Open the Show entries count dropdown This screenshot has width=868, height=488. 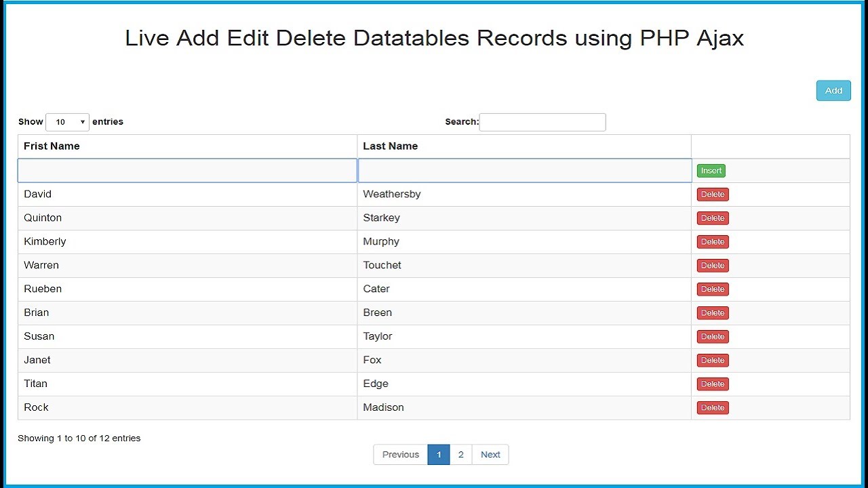coord(67,122)
